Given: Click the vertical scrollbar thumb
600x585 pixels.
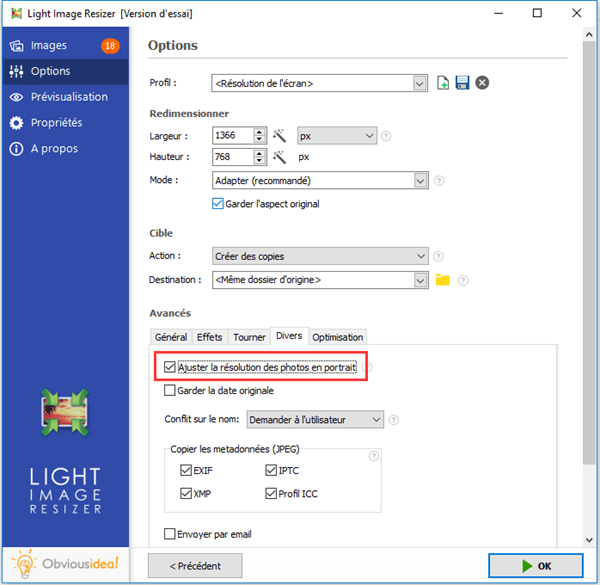Looking at the screenshot, I should (x=589, y=253).
